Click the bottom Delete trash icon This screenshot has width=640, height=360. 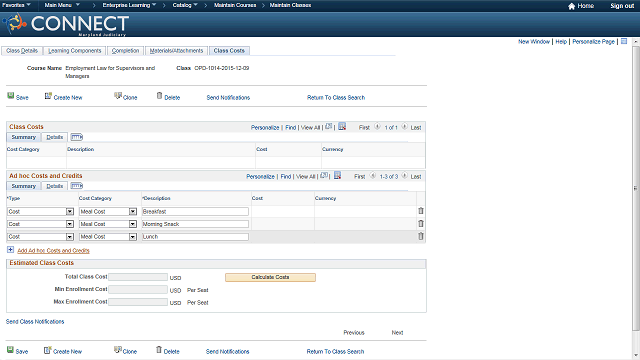click(159, 350)
